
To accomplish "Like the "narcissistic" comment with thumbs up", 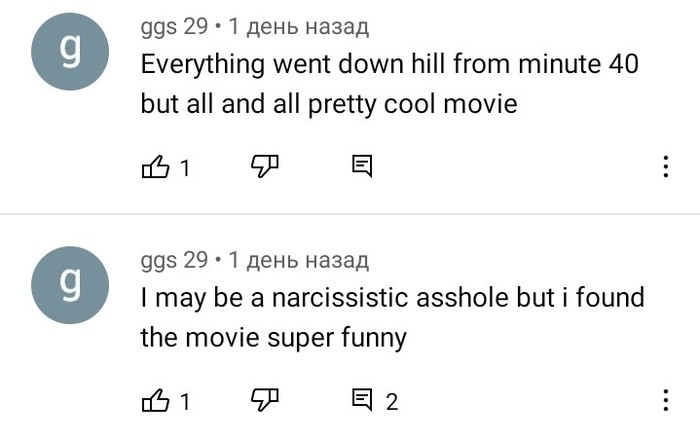I will [155, 402].
